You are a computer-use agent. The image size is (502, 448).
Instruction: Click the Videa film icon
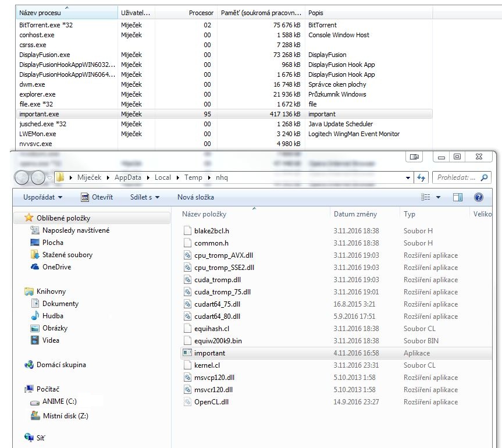(35, 340)
